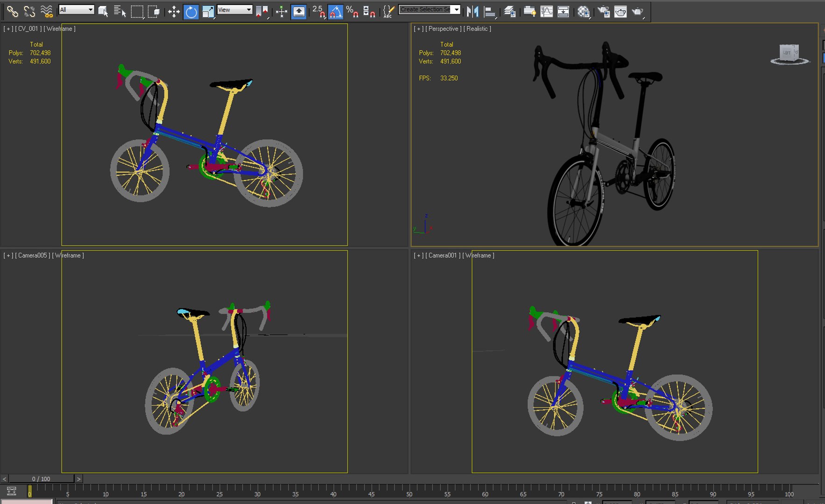Choose the Select Object tool
The height and width of the screenshot is (504, 825).
[x=103, y=11]
